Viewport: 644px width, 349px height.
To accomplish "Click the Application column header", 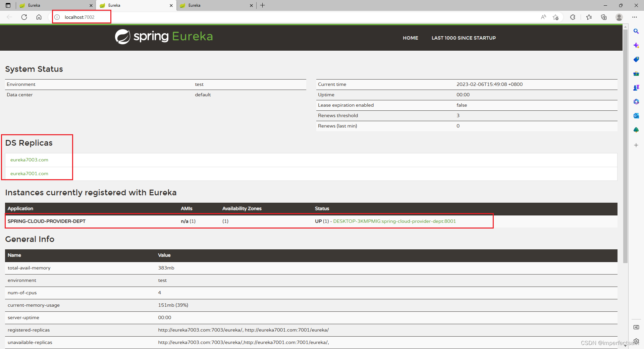I will click(20, 208).
